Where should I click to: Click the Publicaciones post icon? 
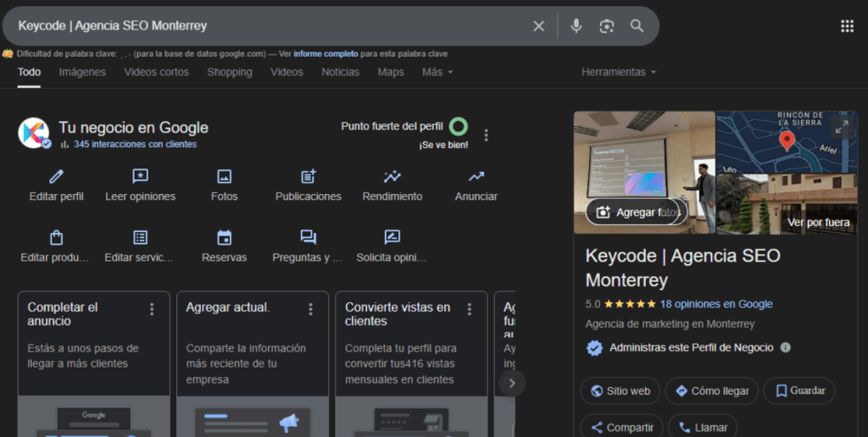click(309, 176)
